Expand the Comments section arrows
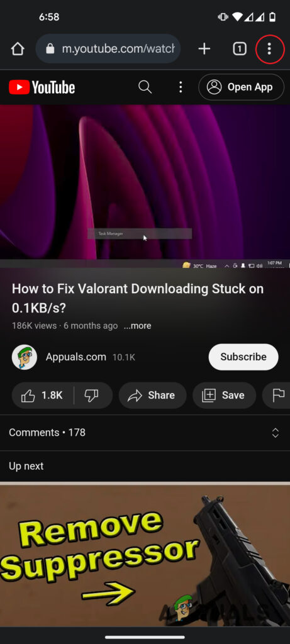The height and width of the screenshot is (644, 290). coord(275,433)
